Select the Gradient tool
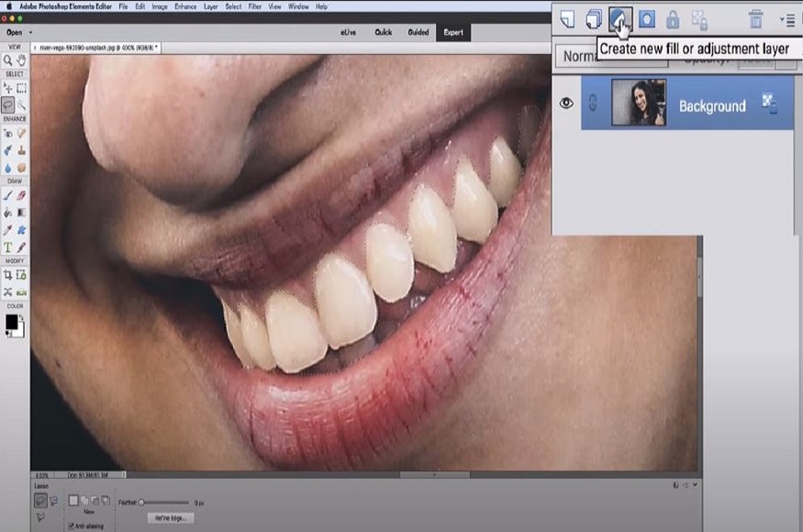This screenshot has height=532, width=803. [x=21, y=213]
